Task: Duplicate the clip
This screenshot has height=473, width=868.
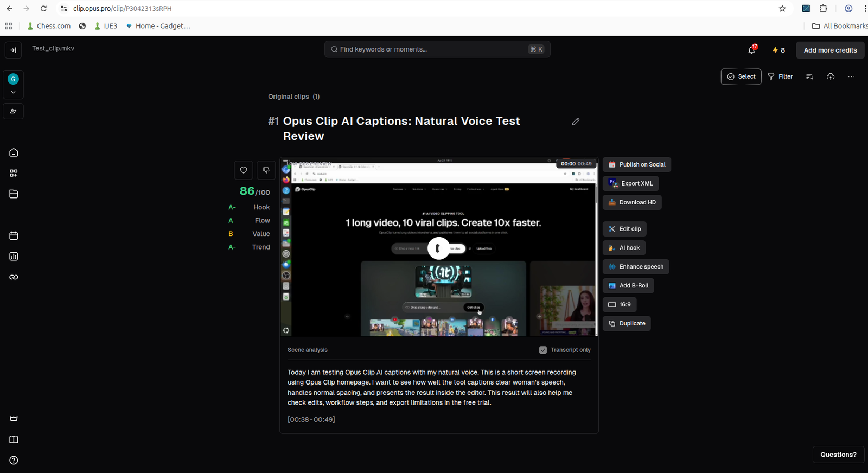Action: pos(627,324)
